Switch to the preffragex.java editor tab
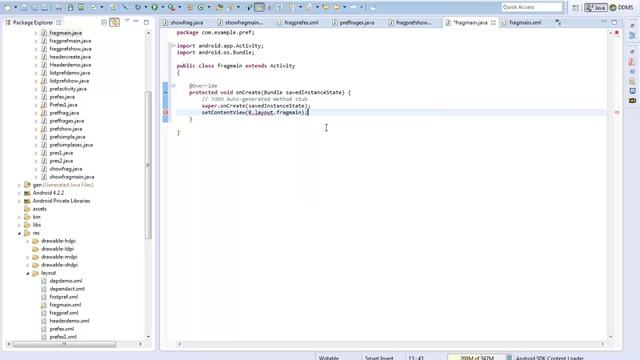The height and width of the screenshot is (360, 640). tap(353, 22)
